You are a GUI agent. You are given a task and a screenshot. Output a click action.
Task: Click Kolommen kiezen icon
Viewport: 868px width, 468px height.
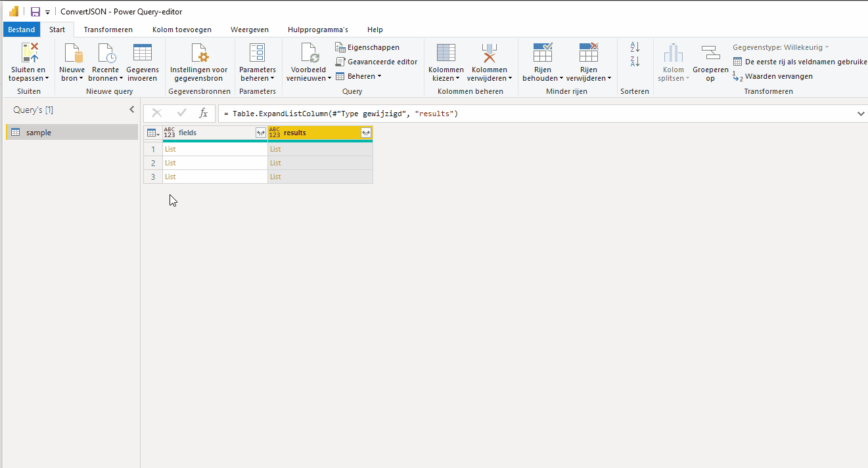446,53
